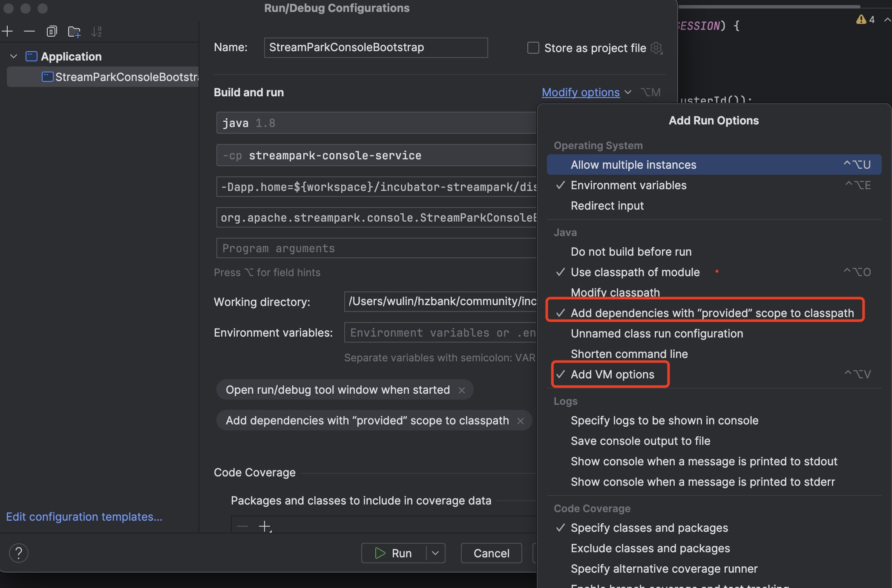
Task: Open dropdown arrow next to Run button
Action: click(435, 553)
